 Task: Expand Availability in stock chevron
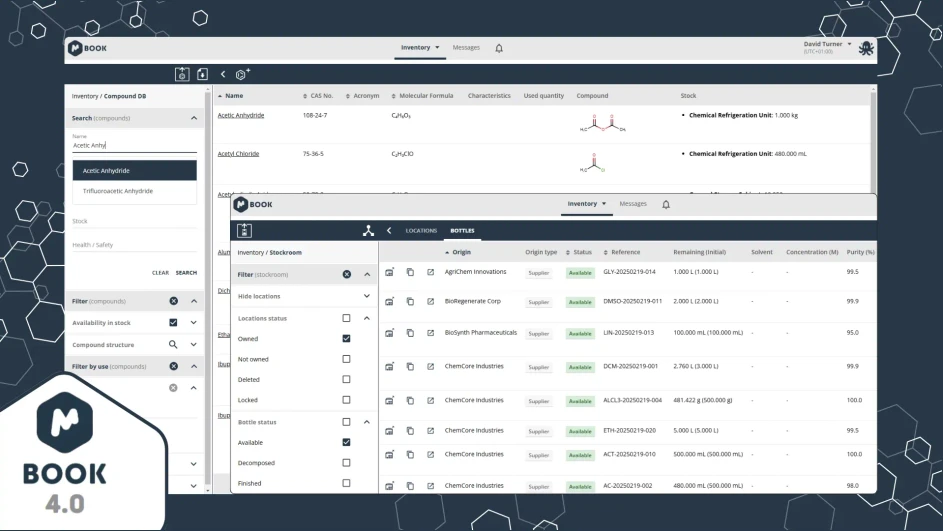[x=194, y=323]
